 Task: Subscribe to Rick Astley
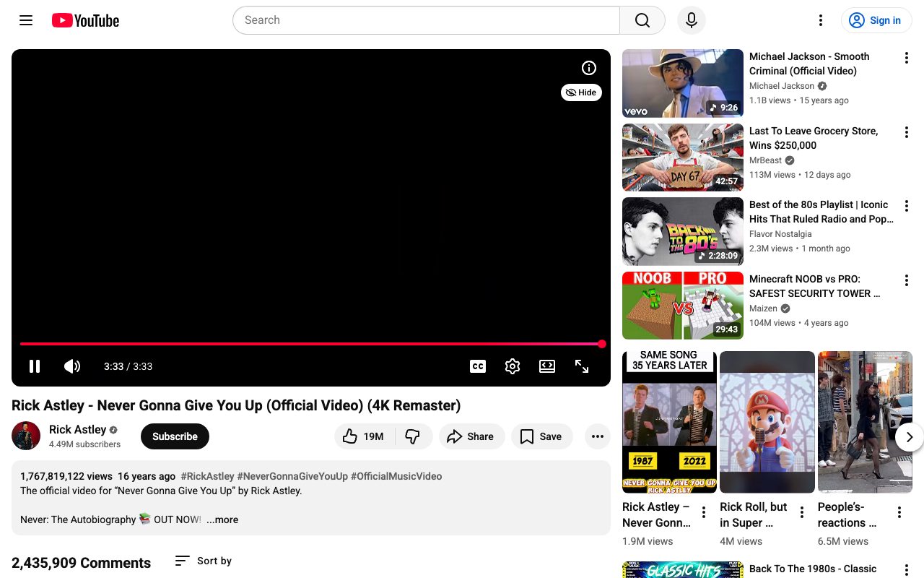click(175, 436)
